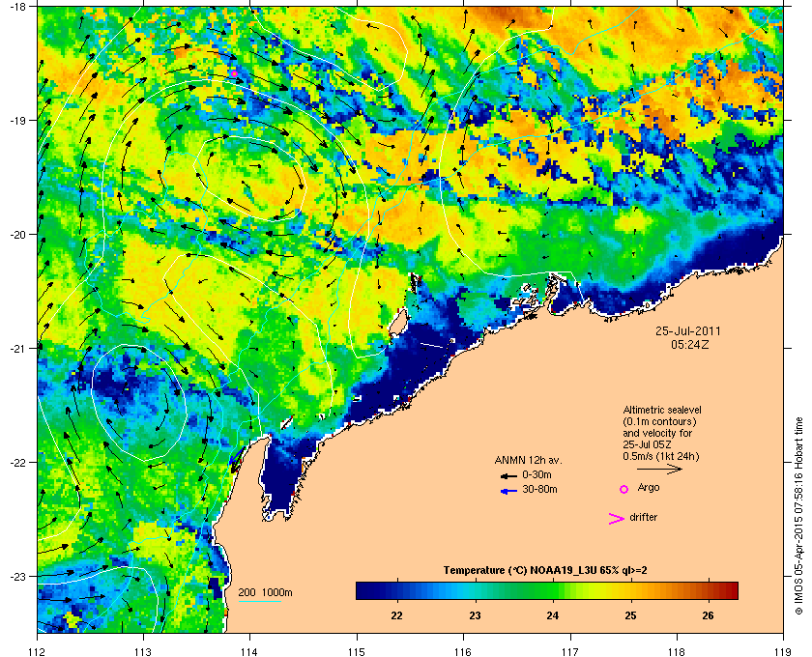Click the '200 1000m' bathymetry label
The height and width of the screenshot is (657, 812).
[x=265, y=593]
